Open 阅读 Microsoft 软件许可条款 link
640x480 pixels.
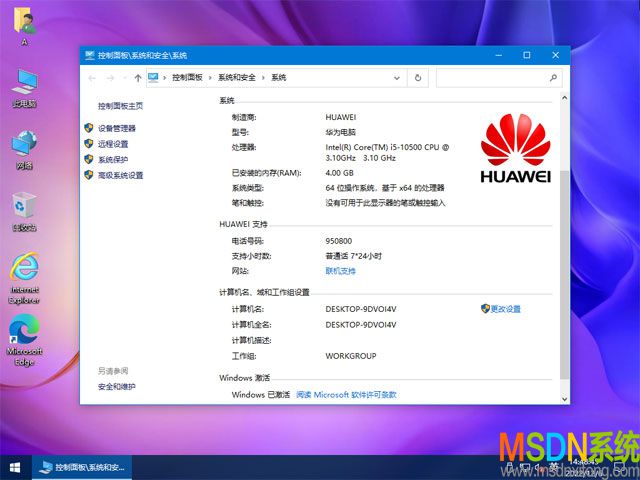346,395
